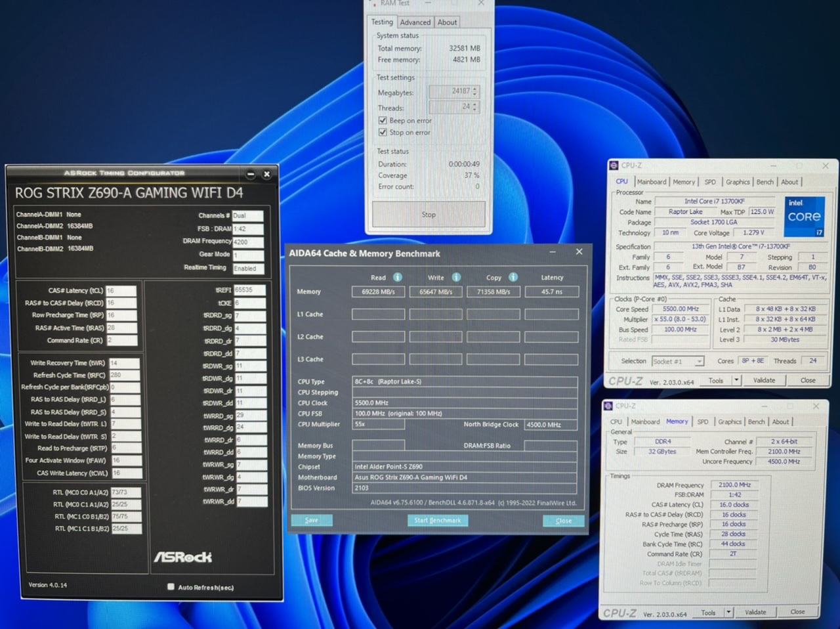Select the Testing tab in RAM Test
840x629 pixels.
(x=382, y=22)
